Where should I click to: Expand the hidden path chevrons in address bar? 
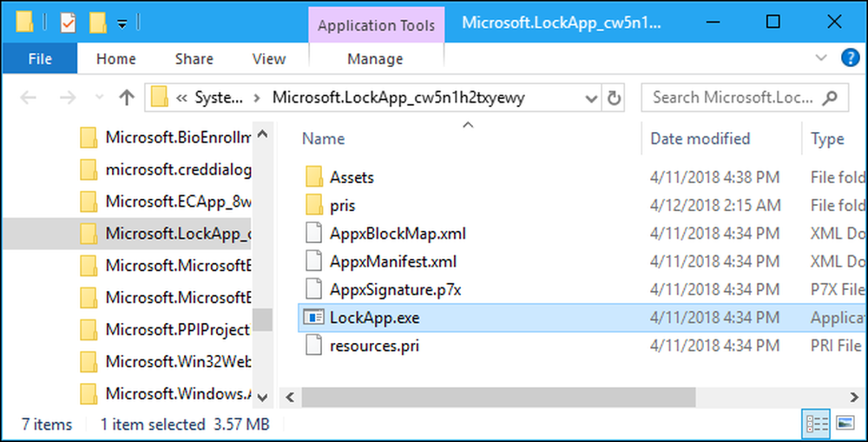[x=181, y=98]
